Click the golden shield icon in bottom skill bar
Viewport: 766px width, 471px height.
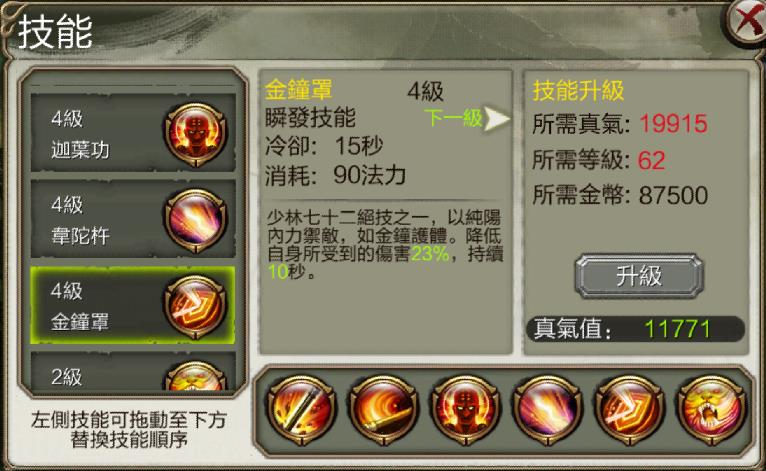(629, 409)
